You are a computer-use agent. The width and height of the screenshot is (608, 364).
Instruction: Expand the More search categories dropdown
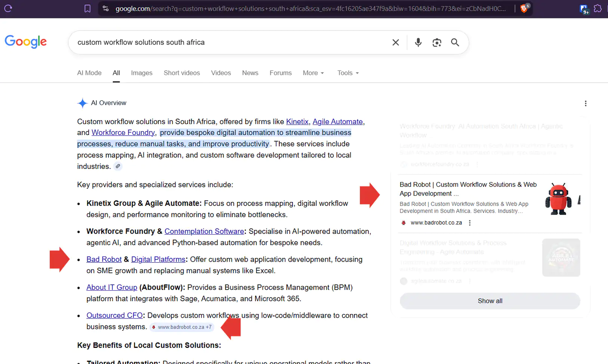coord(313,73)
